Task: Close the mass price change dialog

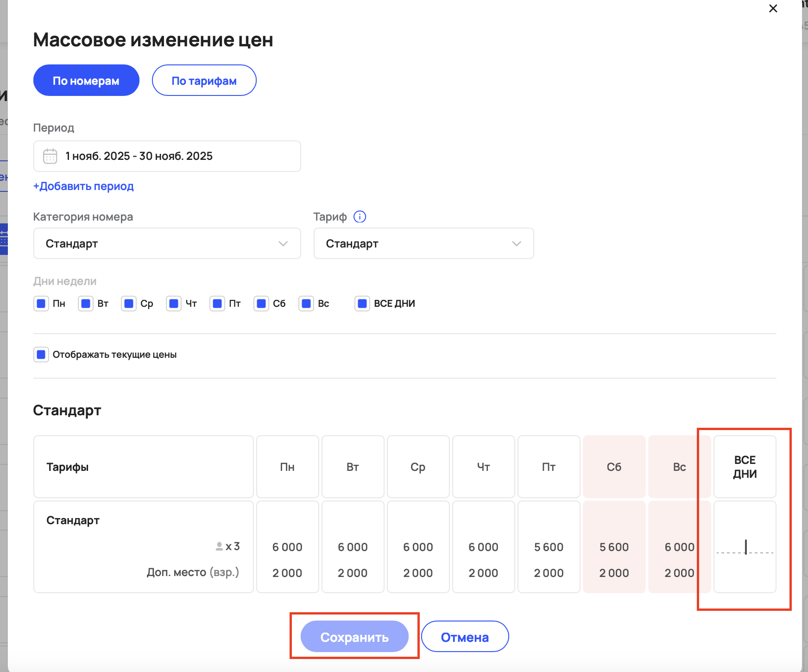Action: [773, 9]
